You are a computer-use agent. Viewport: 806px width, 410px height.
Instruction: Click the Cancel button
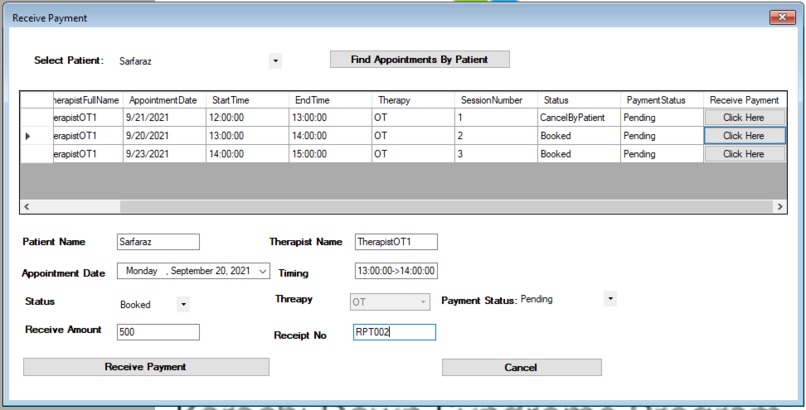[521, 367]
